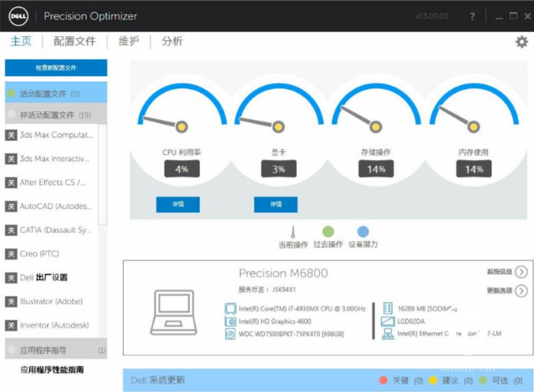Toggle Inventor (Autodesk) profile switch
Viewport: 534px width, 392px height.
(x=11, y=325)
